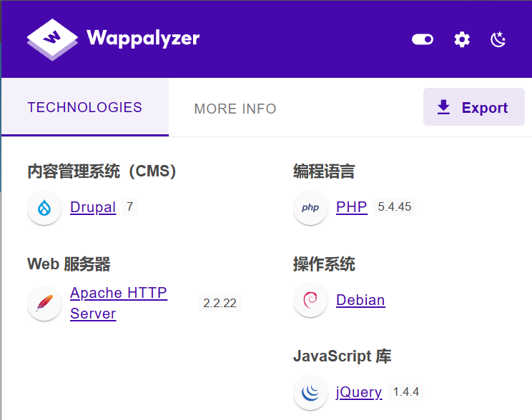
Task: Click the Drupal droplet icon
Action: tap(44, 207)
